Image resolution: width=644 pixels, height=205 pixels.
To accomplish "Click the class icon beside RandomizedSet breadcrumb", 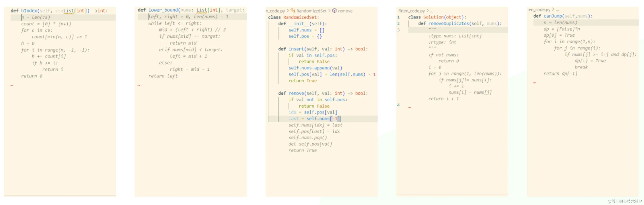I will pyautogui.click(x=293, y=11).
